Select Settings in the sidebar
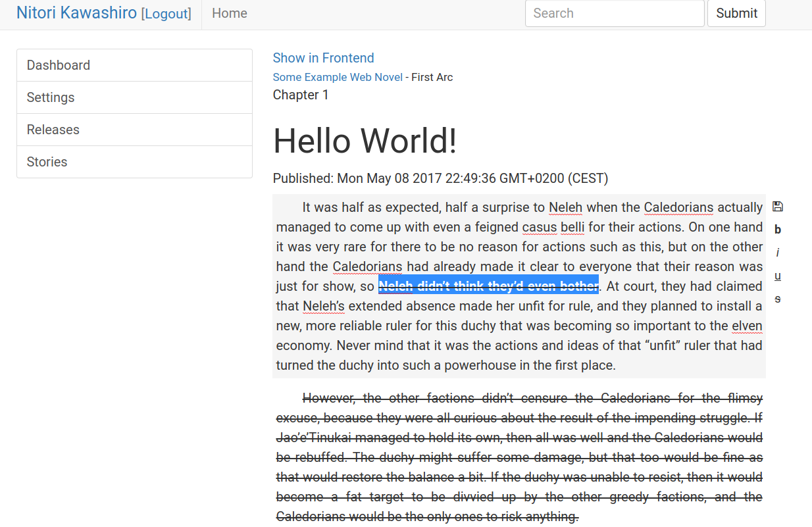Image resolution: width=812 pixels, height=527 pixels. point(134,97)
